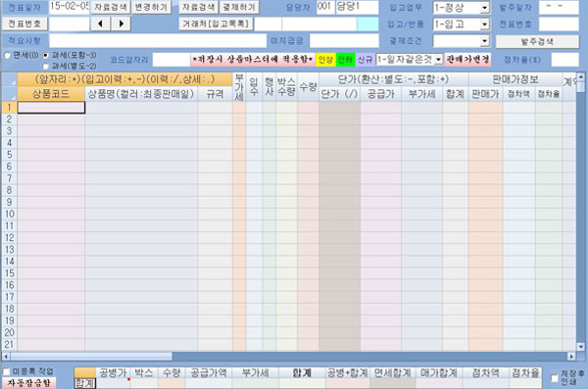Click the green 인하 indicator
Image resolution: width=588 pixels, height=389 pixels.
click(x=345, y=59)
